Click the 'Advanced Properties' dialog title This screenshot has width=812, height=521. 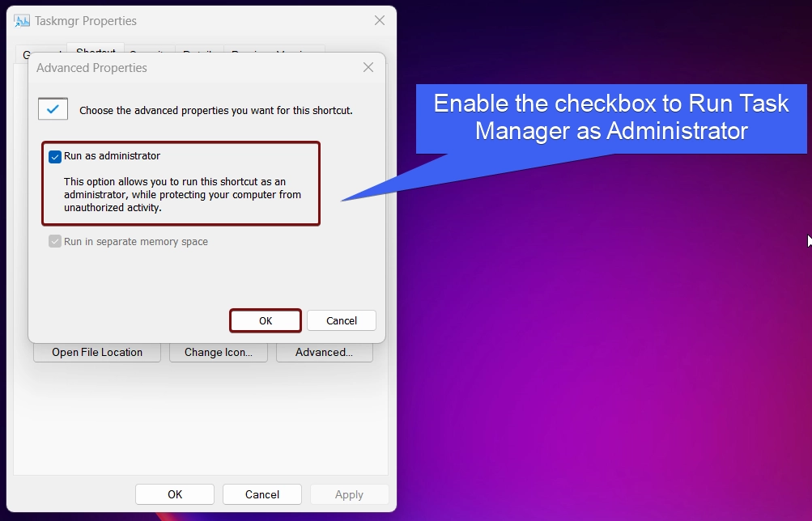[x=91, y=68]
